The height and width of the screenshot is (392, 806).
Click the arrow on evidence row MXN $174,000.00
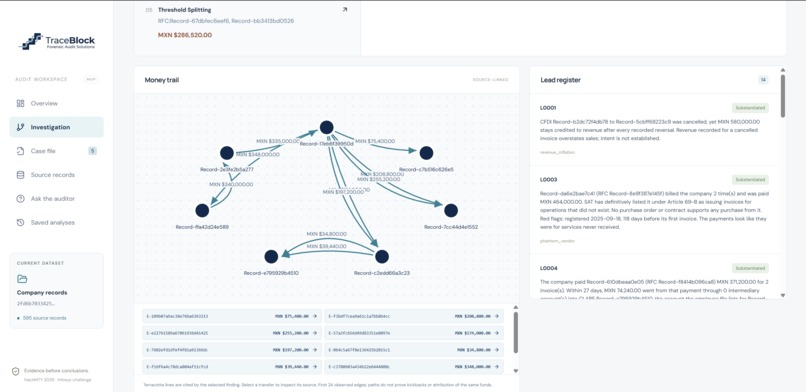(496, 333)
